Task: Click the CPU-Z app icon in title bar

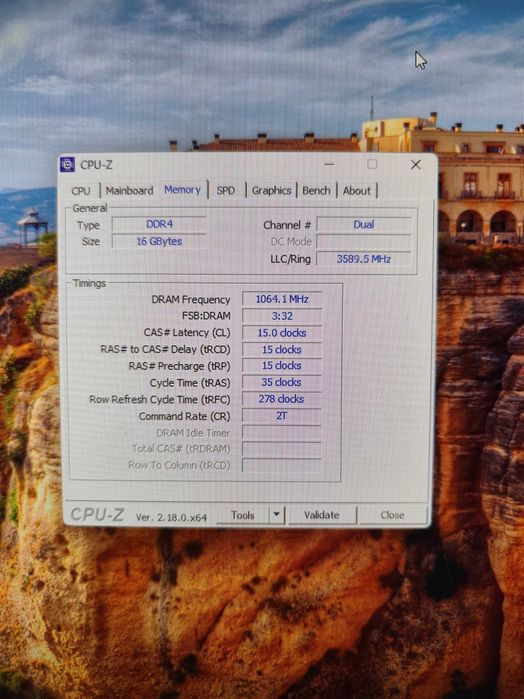Action: click(x=67, y=164)
